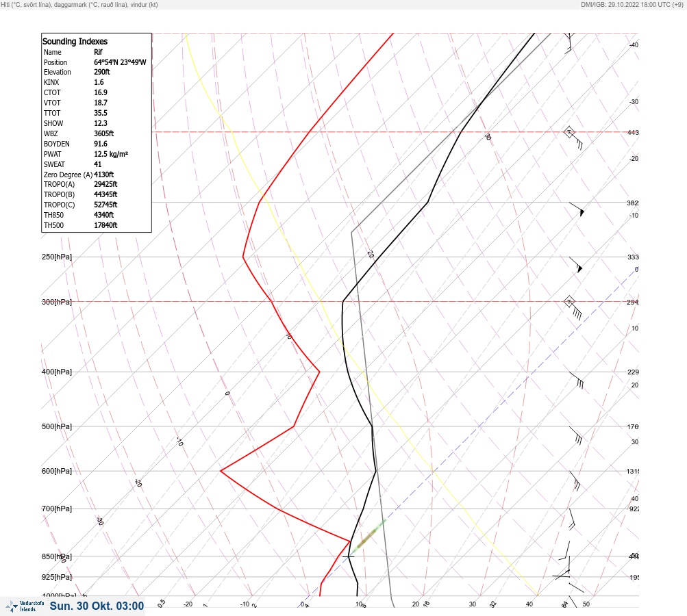Click the 600[hPa] pressure label
The height and width of the screenshot is (616, 687).
[x=57, y=471]
